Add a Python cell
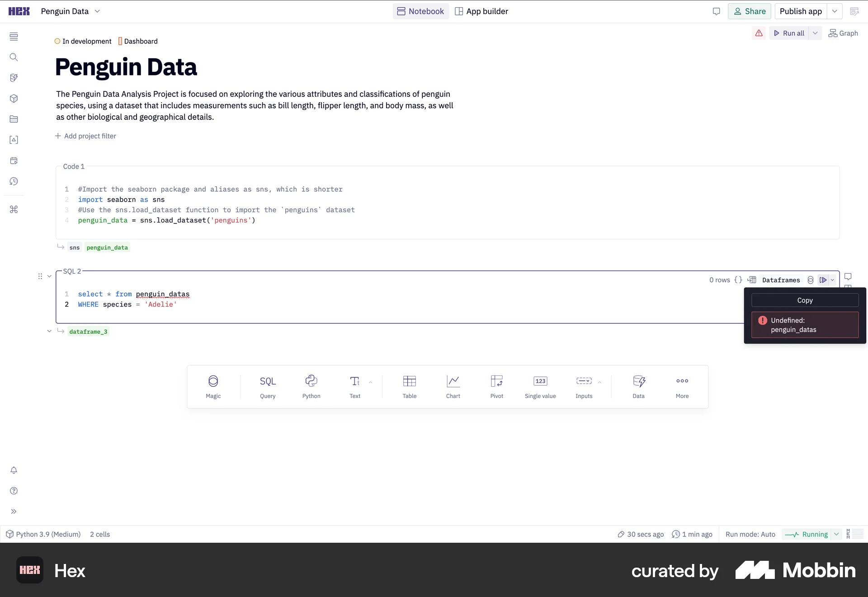This screenshot has height=597, width=868. 311,386
